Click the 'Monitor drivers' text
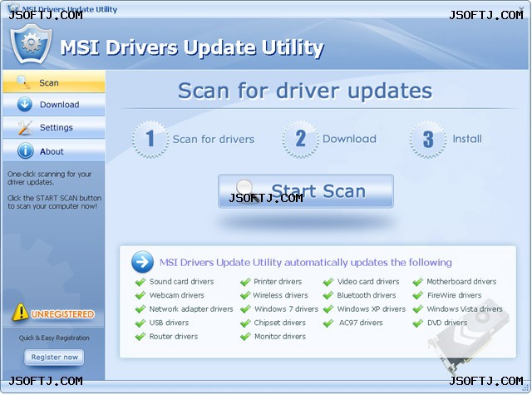Screen dimensions: 532x395 click(x=280, y=337)
